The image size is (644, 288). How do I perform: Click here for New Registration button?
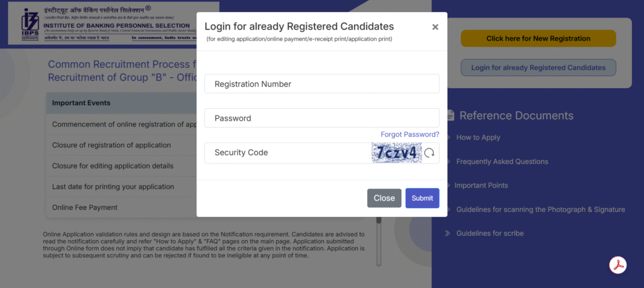(538, 38)
